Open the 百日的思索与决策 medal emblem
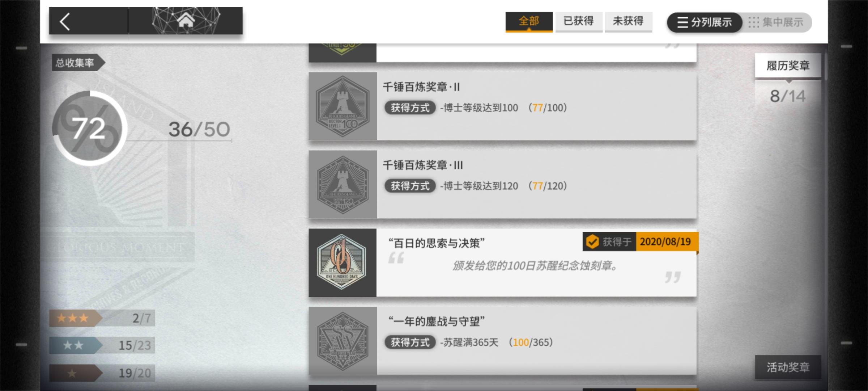Screen dimensions: 868x391 342,262
